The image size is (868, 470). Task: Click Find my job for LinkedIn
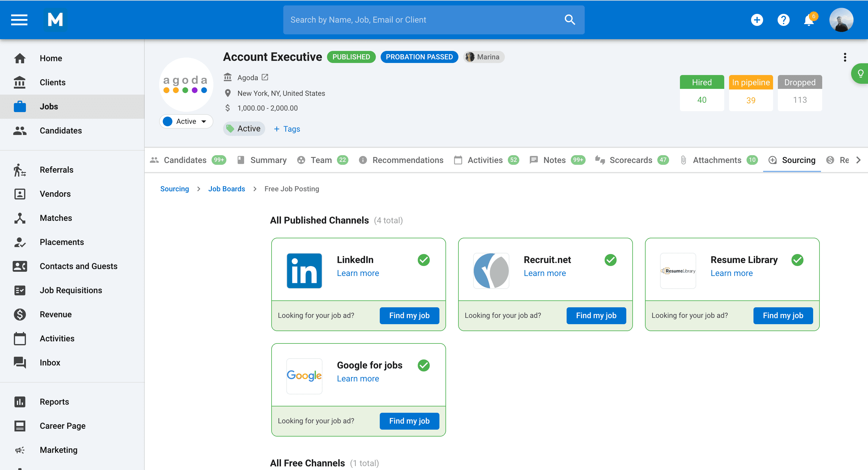pyautogui.click(x=409, y=316)
